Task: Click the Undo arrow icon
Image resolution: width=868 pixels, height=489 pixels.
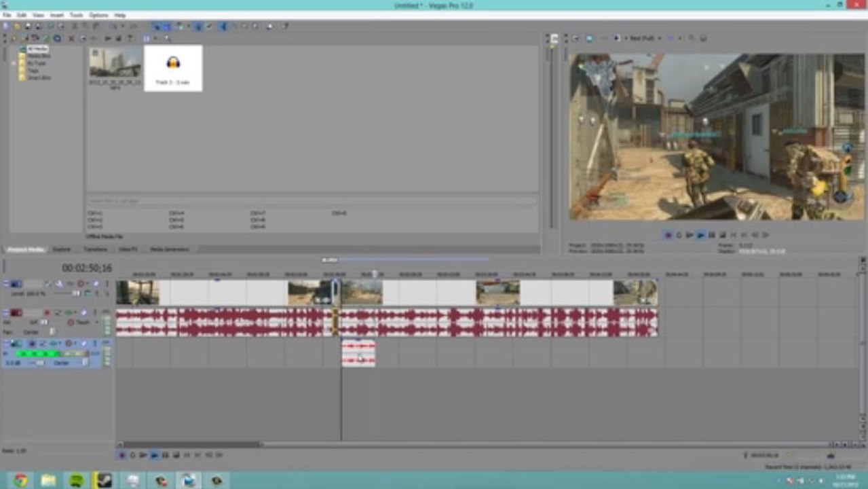Action: pyautogui.click(x=113, y=26)
